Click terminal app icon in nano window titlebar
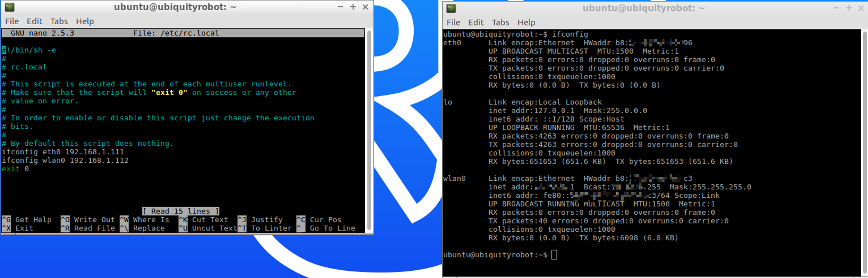The height and width of the screenshot is (278, 868). (10, 7)
